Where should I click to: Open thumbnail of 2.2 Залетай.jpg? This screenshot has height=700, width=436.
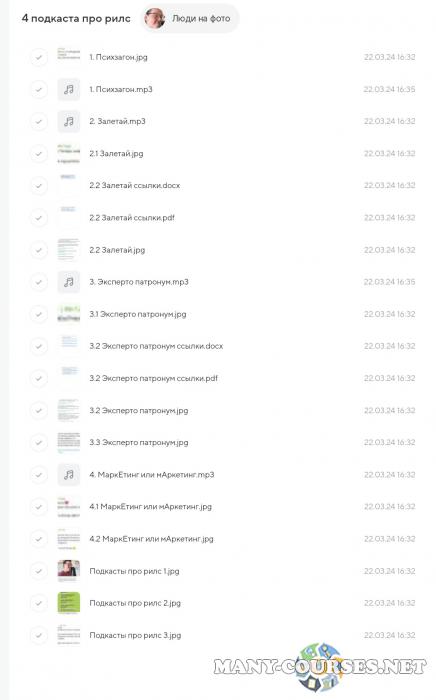click(x=69, y=250)
